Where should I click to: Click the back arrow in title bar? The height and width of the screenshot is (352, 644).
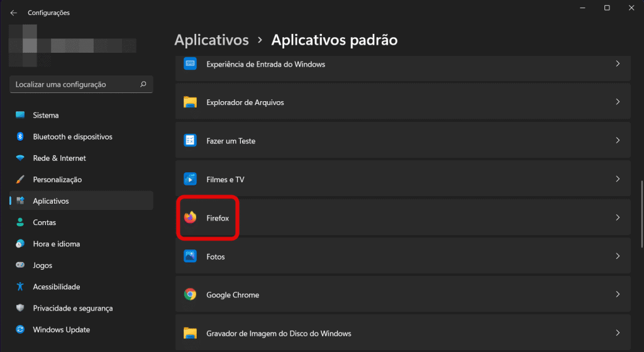[14, 13]
